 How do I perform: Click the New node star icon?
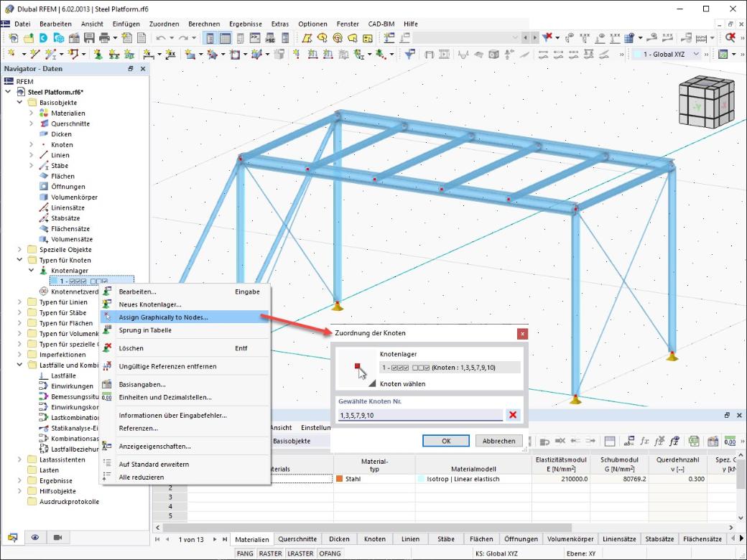click(x=11, y=54)
